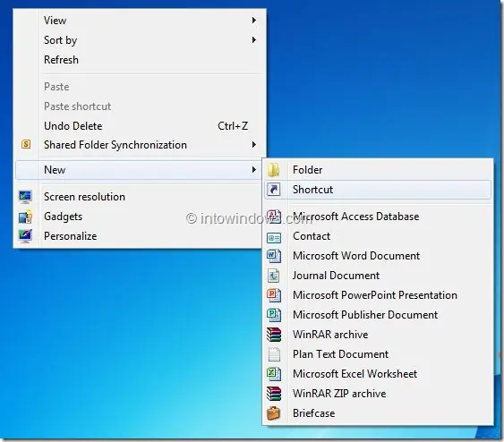Image resolution: width=504 pixels, height=442 pixels.
Task: Click the Paste menu entry
Action: click(x=140, y=87)
